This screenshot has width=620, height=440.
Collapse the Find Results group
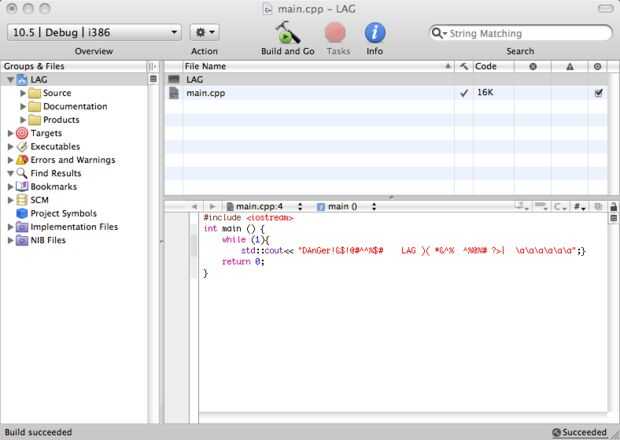coord(10,173)
